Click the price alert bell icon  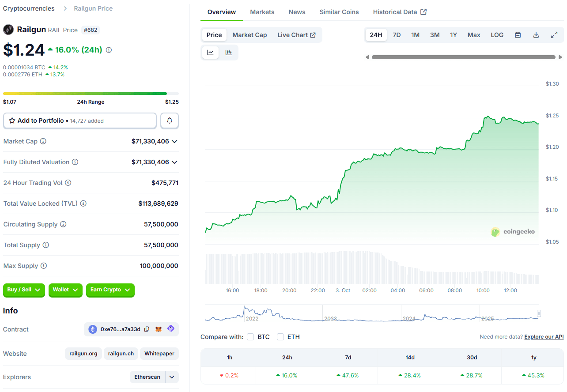coord(170,121)
